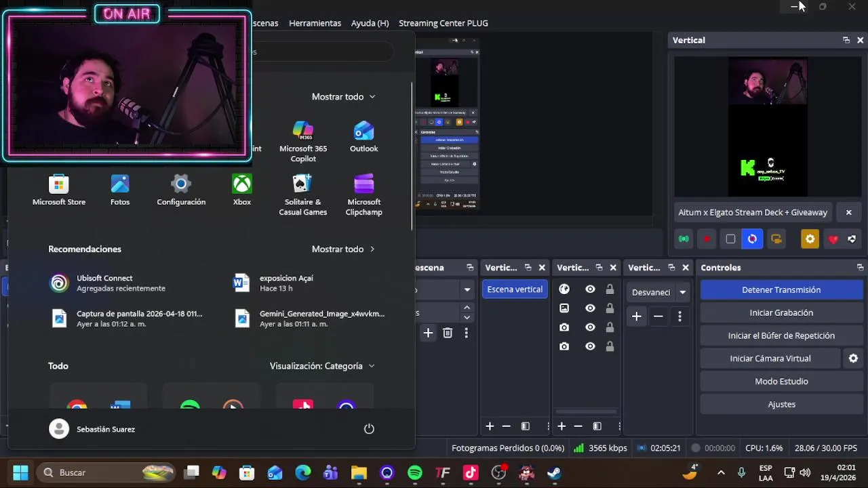Click horizontal scrollbar under vertical sources list

coord(586,411)
